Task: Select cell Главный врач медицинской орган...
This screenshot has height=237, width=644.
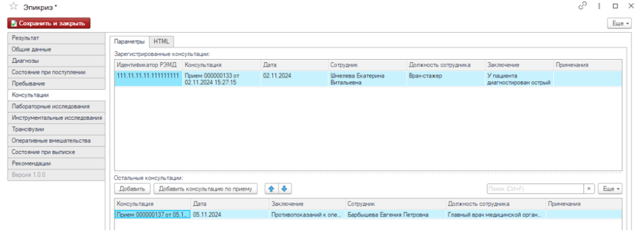Action: pyautogui.click(x=496, y=214)
